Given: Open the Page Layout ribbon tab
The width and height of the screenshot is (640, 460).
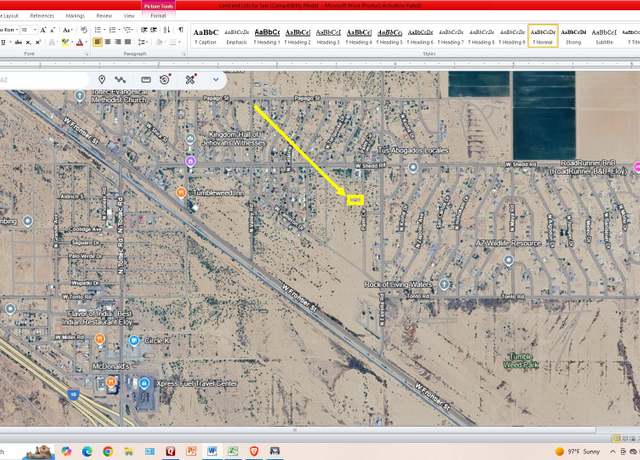Looking at the screenshot, I should pos(9,16).
